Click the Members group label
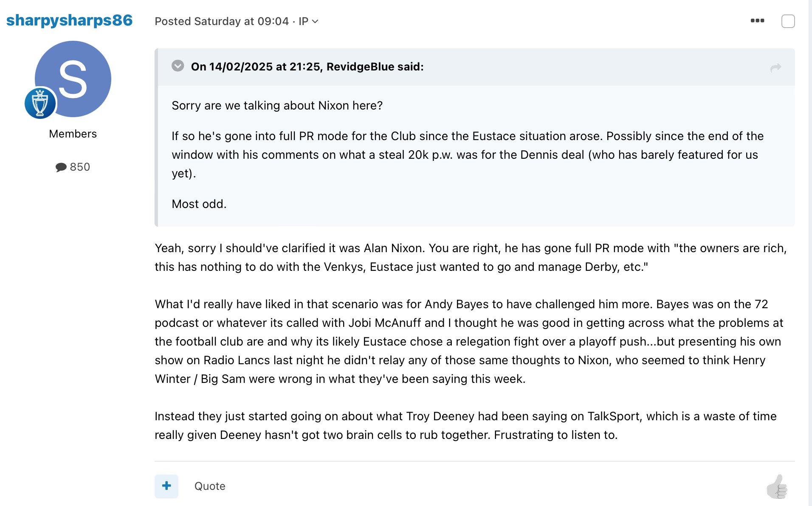Viewport: 812px width, 506px height. (73, 134)
